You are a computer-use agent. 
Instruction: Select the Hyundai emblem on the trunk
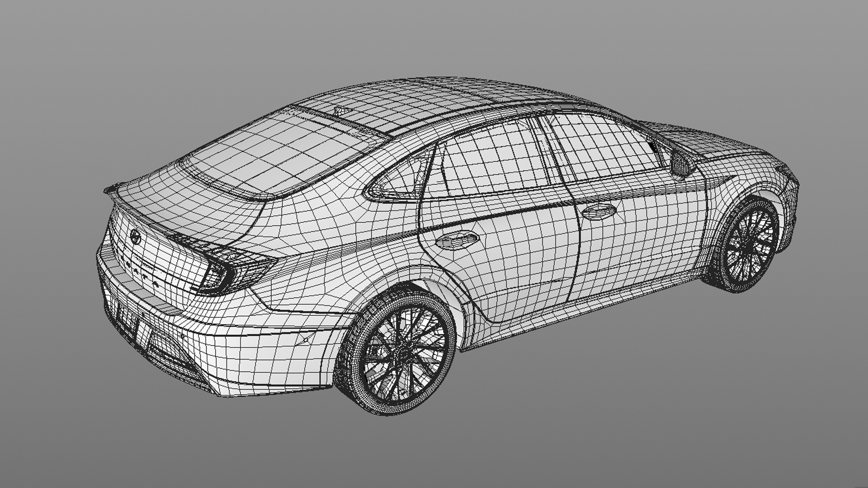coord(135,236)
